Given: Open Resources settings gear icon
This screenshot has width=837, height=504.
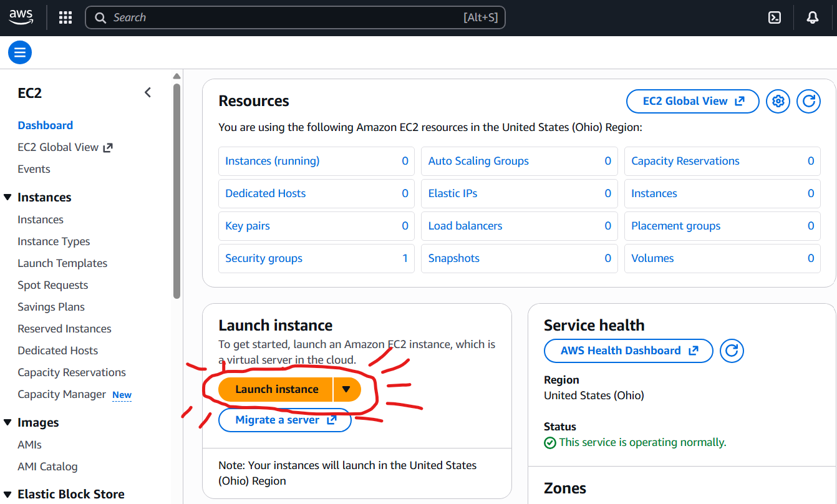Looking at the screenshot, I should [778, 101].
